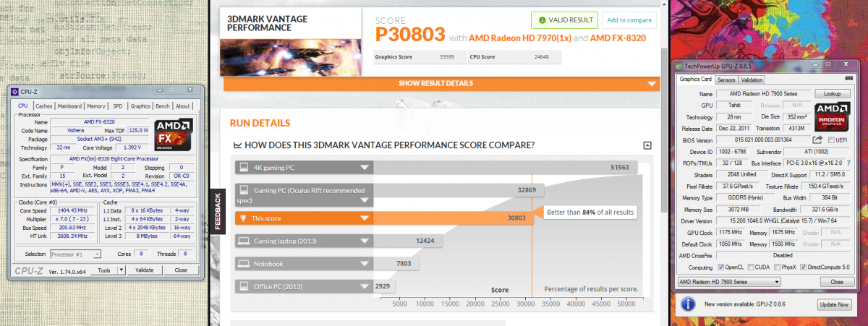The width and height of the screenshot is (868, 326).
Task: Click the CPU-Z Tools button
Action: (x=104, y=270)
